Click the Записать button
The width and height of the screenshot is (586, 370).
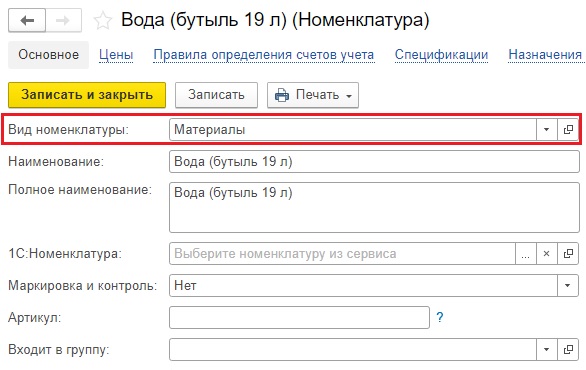tap(216, 95)
